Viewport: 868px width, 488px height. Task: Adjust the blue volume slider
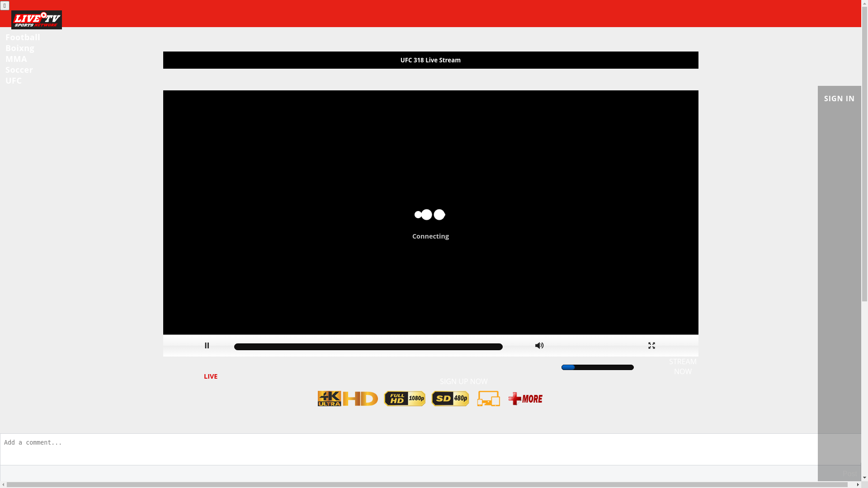[597, 367]
